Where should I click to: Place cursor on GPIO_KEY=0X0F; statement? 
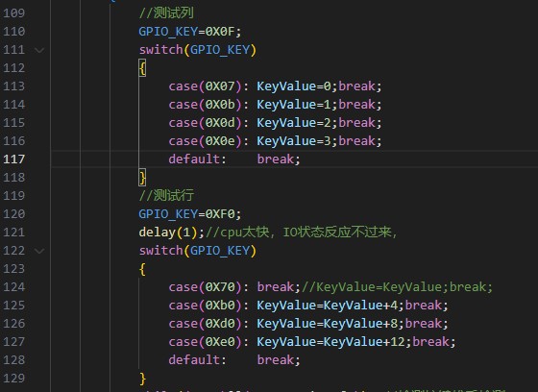click(x=190, y=32)
